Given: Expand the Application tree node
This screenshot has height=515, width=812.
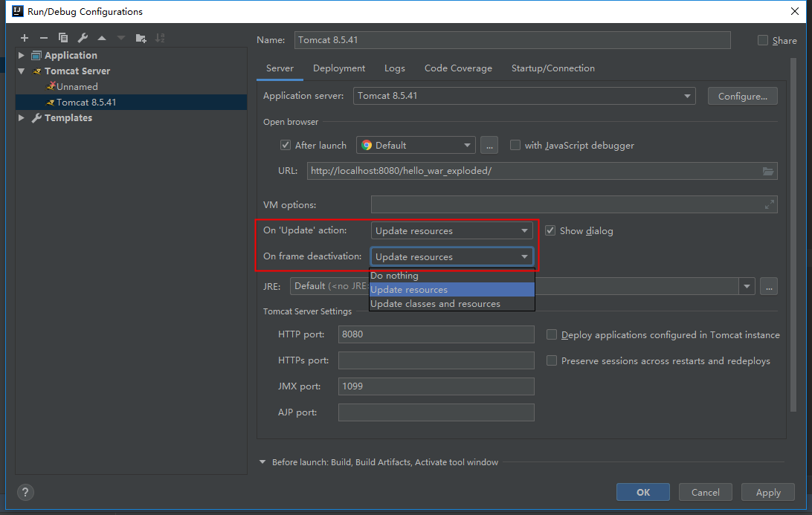Looking at the screenshot, I should (22, 56).
